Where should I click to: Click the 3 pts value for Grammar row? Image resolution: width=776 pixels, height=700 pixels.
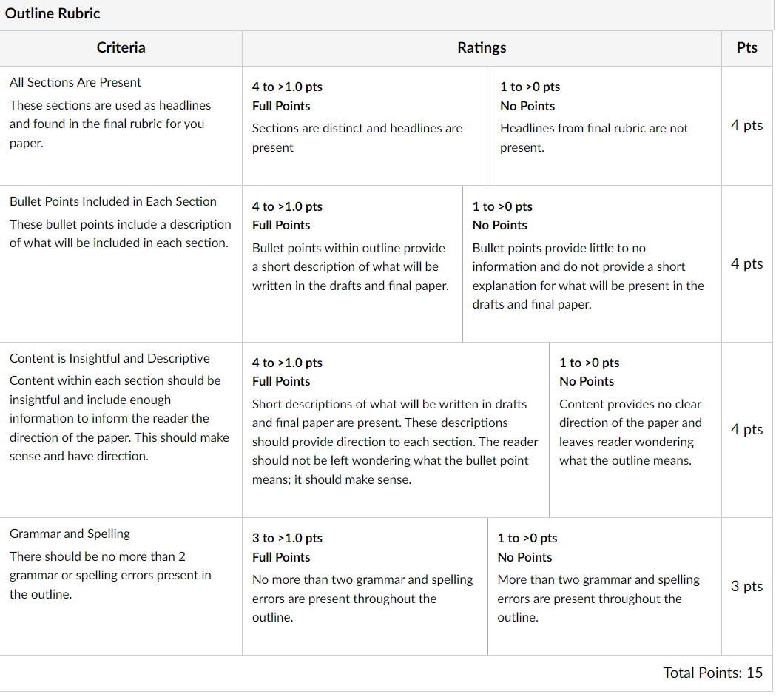[x=747, y=587]
